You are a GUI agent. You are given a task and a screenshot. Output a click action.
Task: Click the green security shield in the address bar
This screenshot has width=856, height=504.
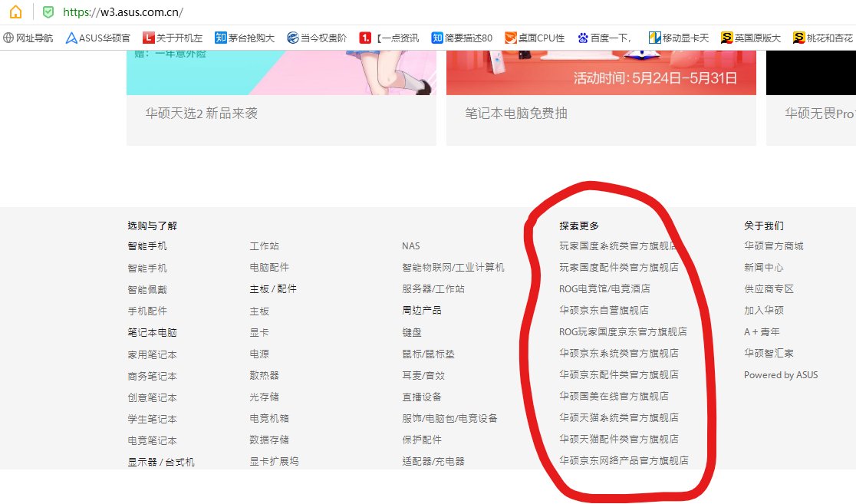[x=48, y=12]
